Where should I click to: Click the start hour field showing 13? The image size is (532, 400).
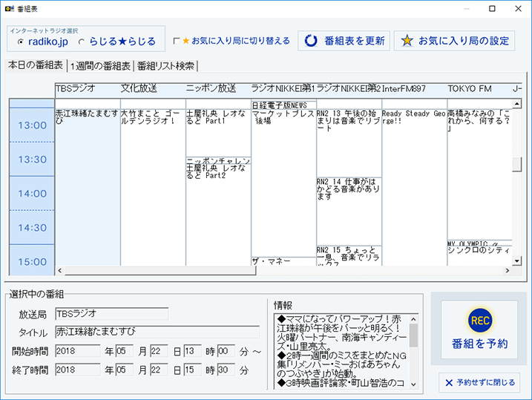(191, 350)
